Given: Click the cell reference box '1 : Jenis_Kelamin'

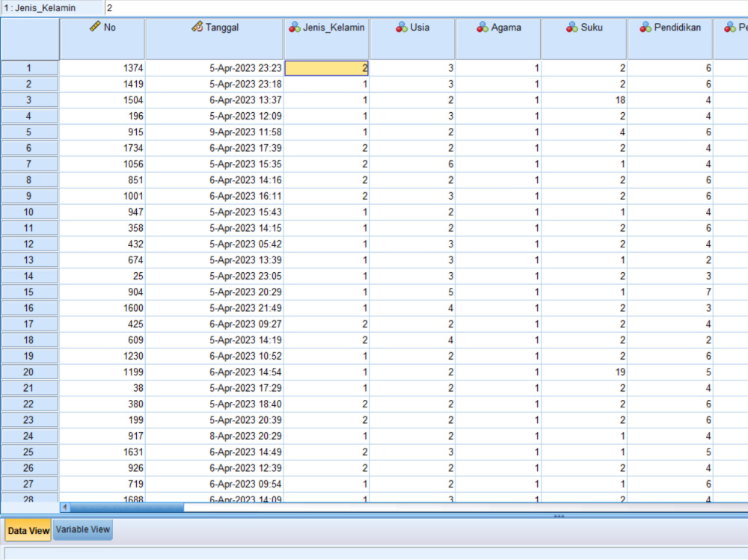Looking at the screenshot, I should click(52, 7).
